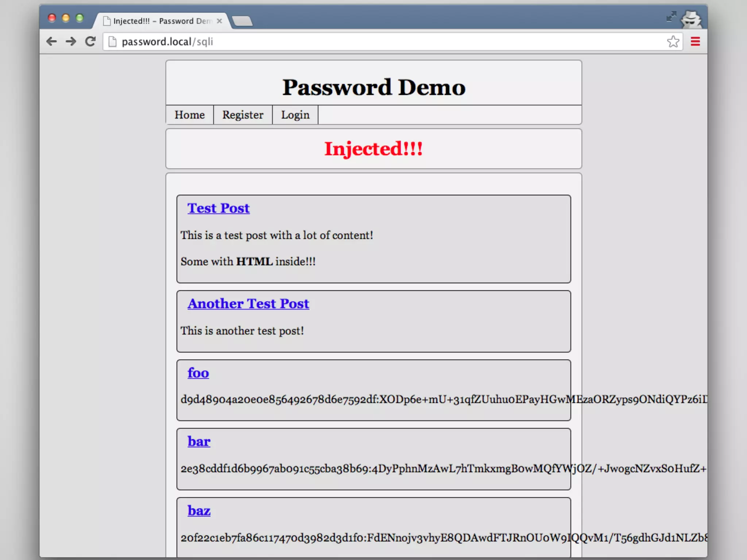Open the Register navigation item
This screenshot has height=560, width=747.
click(243, 115)
